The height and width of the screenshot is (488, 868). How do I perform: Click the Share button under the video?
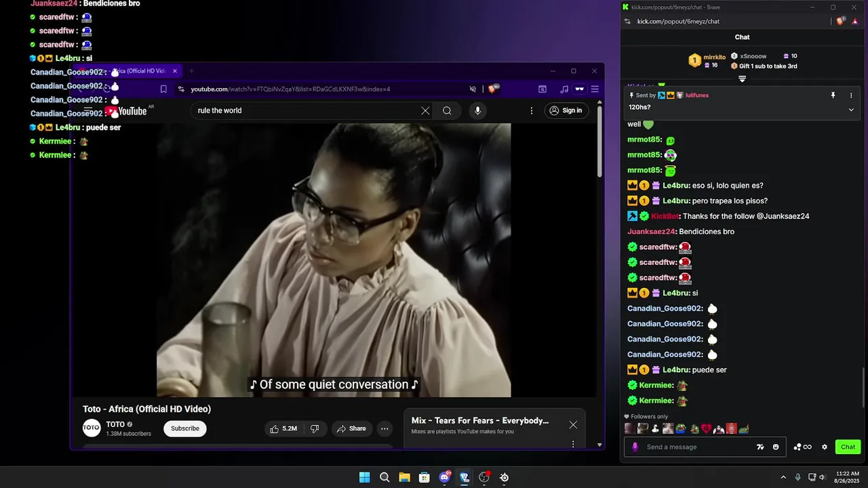[x=351, y=428]
